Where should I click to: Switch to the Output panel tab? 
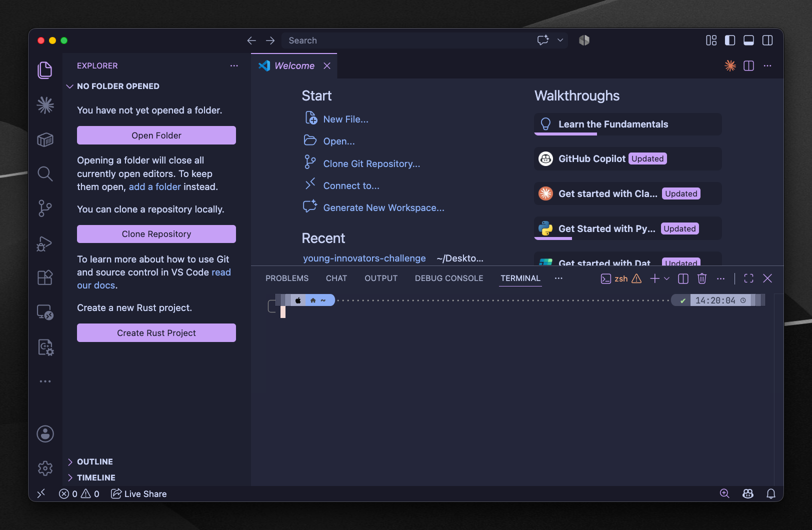[381, 278]
